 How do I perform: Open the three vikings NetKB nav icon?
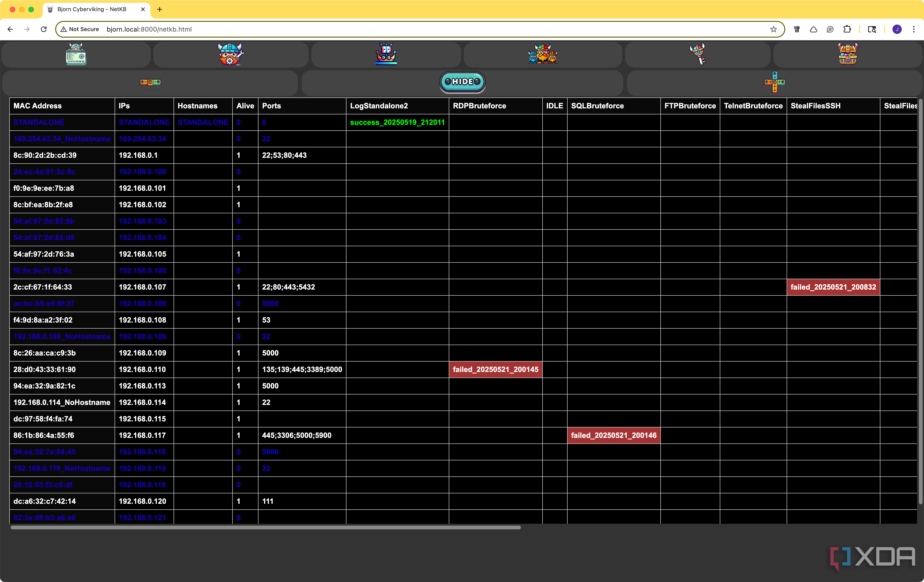[543, 54]
